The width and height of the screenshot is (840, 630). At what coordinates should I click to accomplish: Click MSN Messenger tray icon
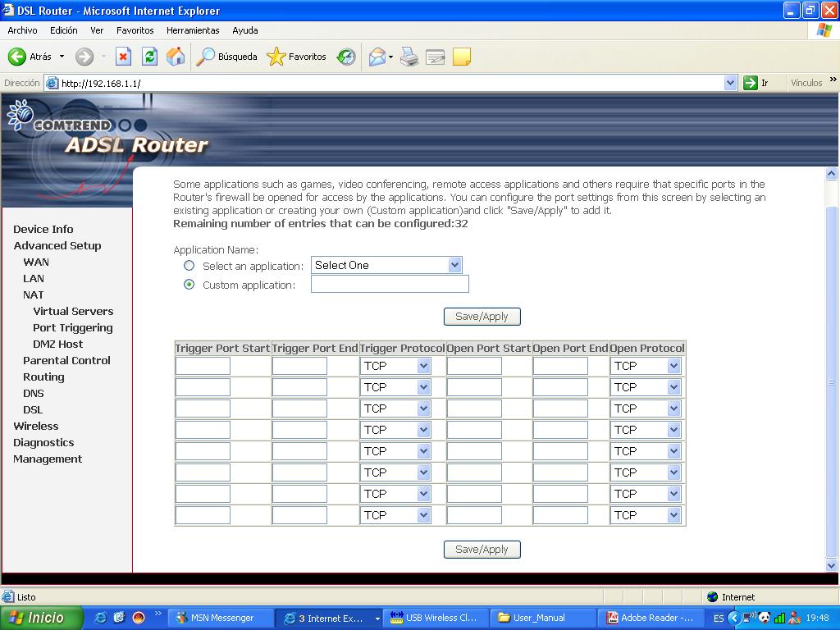[794, 619]
